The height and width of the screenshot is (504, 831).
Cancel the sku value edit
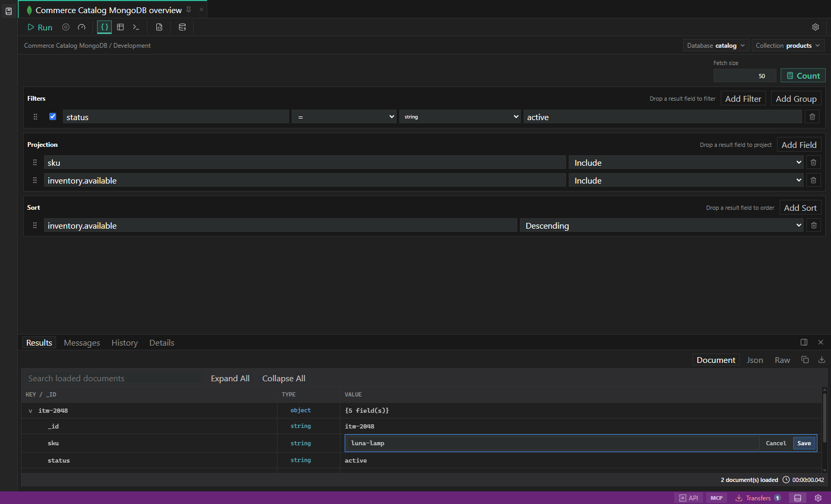776,443
